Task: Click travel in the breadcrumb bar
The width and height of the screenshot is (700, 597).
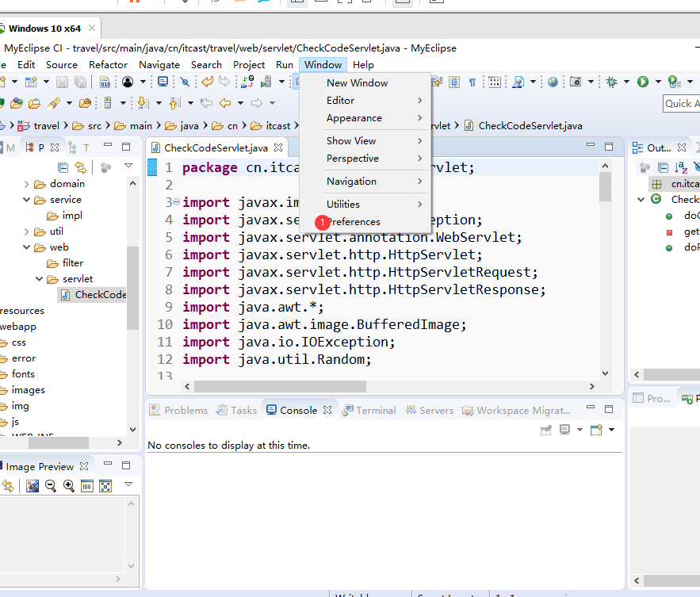Action: 47,126
